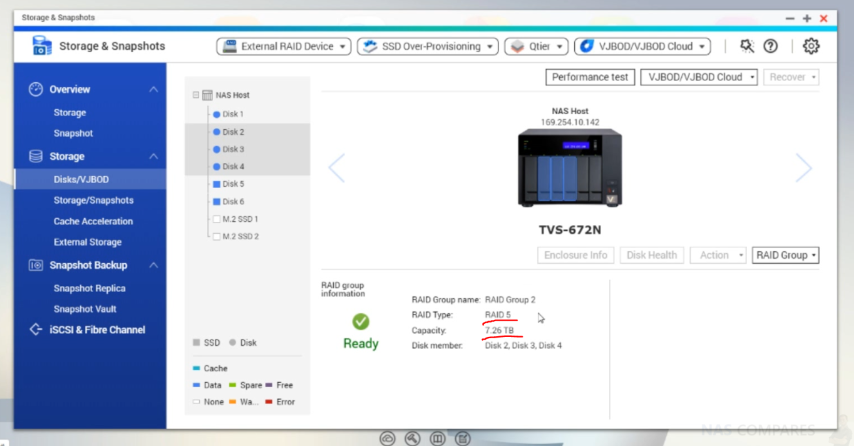Click the TVS-672N model name

point(570,230)
